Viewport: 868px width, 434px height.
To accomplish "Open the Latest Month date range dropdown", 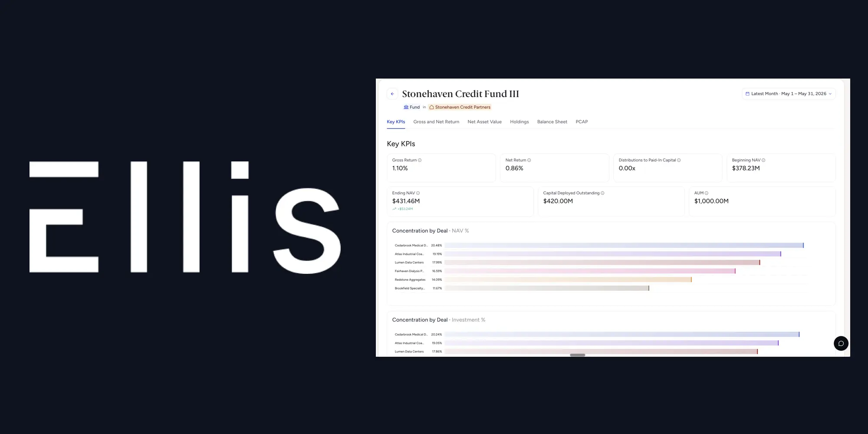I will click(x=789, y=94).
